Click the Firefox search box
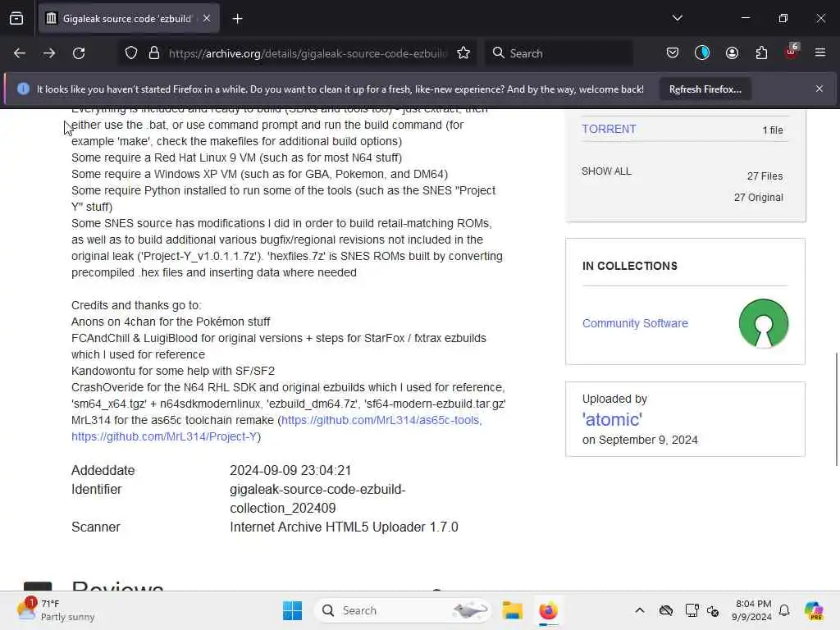The height and width of the screenshot is (630, 840). click(x=559, y=53)
